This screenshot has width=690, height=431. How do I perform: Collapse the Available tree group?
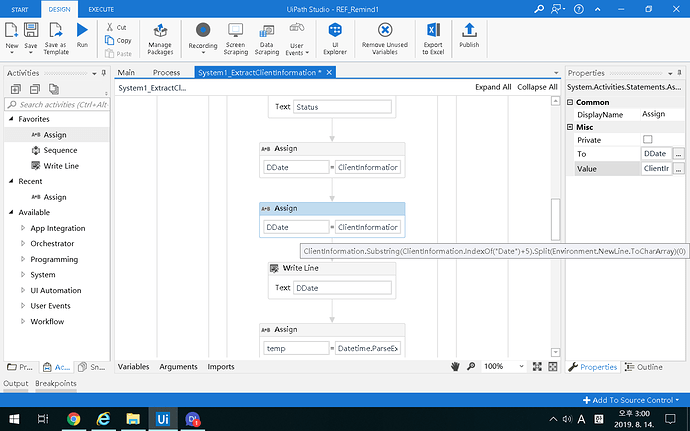(11, 212)
